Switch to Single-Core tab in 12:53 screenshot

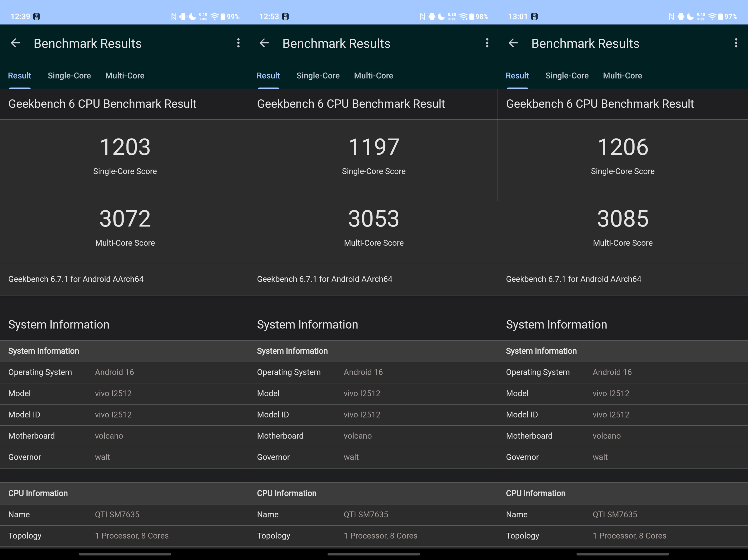[x=318, y=75]
